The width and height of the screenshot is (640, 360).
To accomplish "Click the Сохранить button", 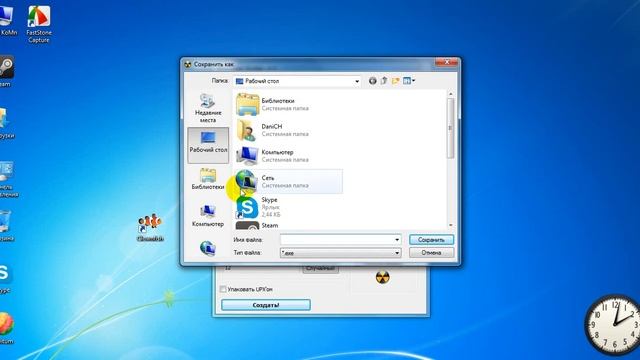I will (x=431, y=240).
